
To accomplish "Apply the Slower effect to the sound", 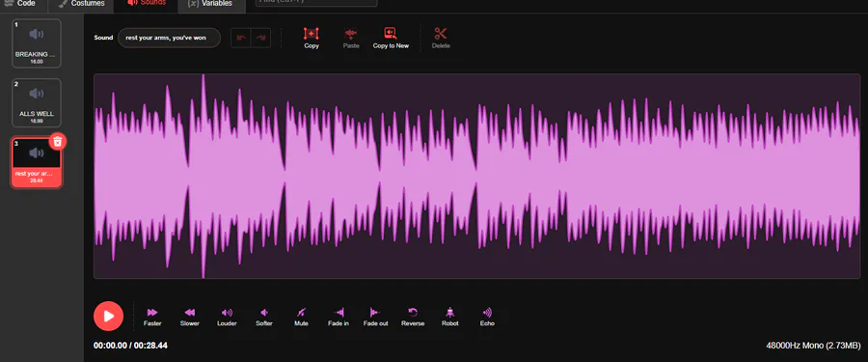I will tap(189, 313).
